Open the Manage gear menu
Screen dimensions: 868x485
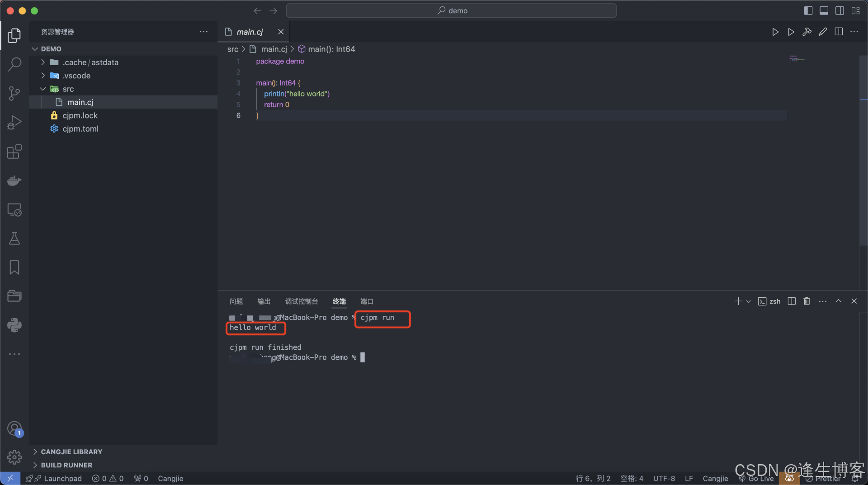tap(14, 457)
